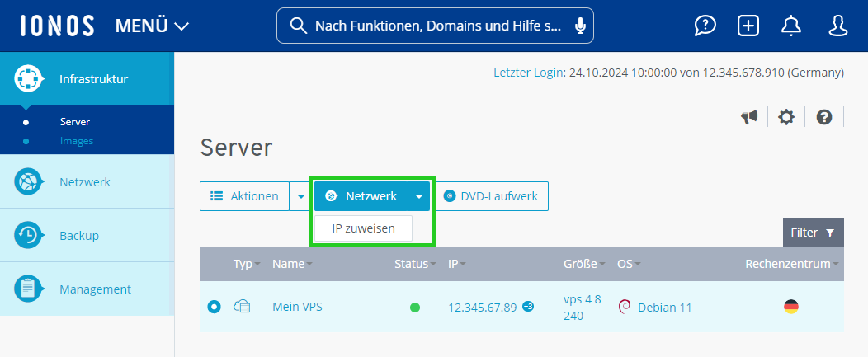Open the Images submenu item
This screenshot has width=868, height=357.
pyautogui.click(x=77, y=141)
